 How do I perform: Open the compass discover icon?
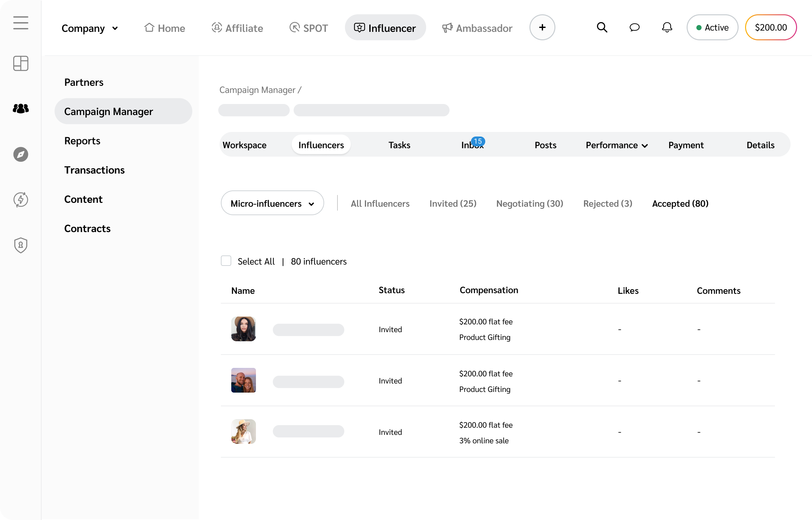[x=20, y=154]
